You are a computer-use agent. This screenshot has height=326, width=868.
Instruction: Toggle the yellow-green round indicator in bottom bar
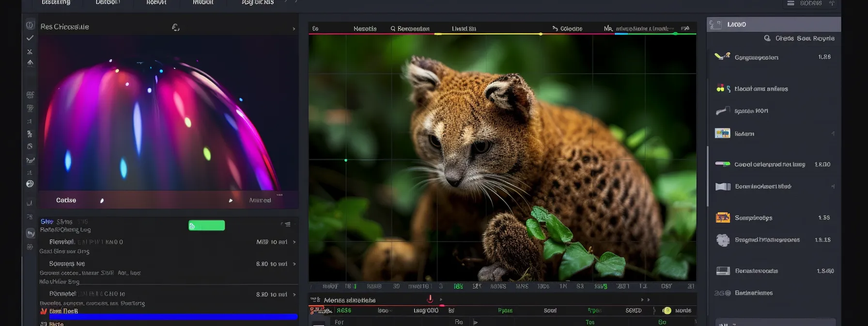[667, 310]
